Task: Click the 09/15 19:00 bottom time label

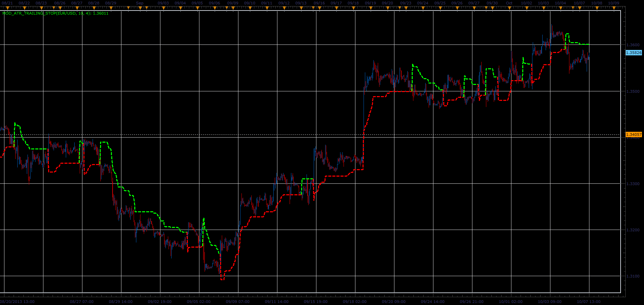Action: 316,302
